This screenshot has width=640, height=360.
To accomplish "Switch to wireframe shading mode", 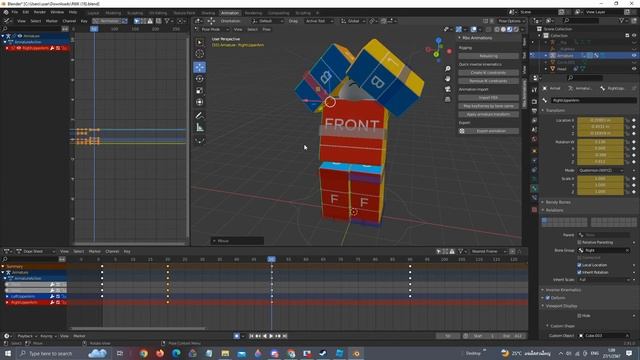I will (497, 29).
